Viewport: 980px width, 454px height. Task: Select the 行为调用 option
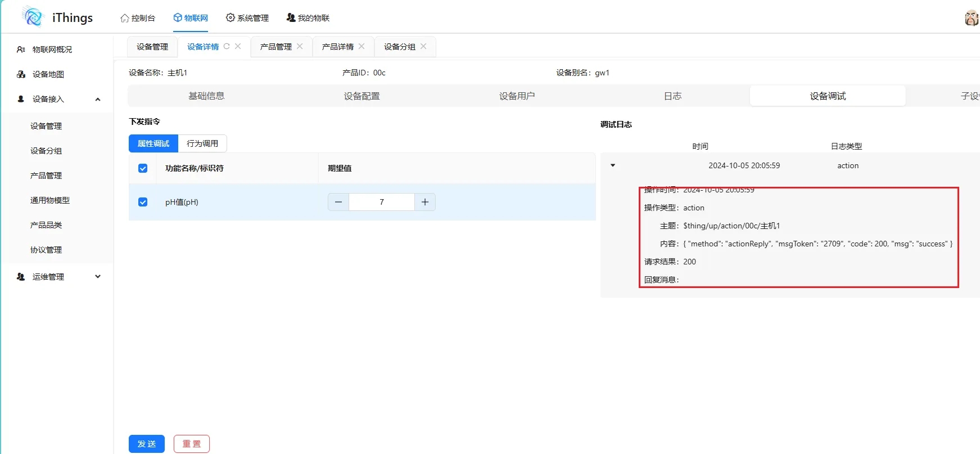tap(202, 143)
